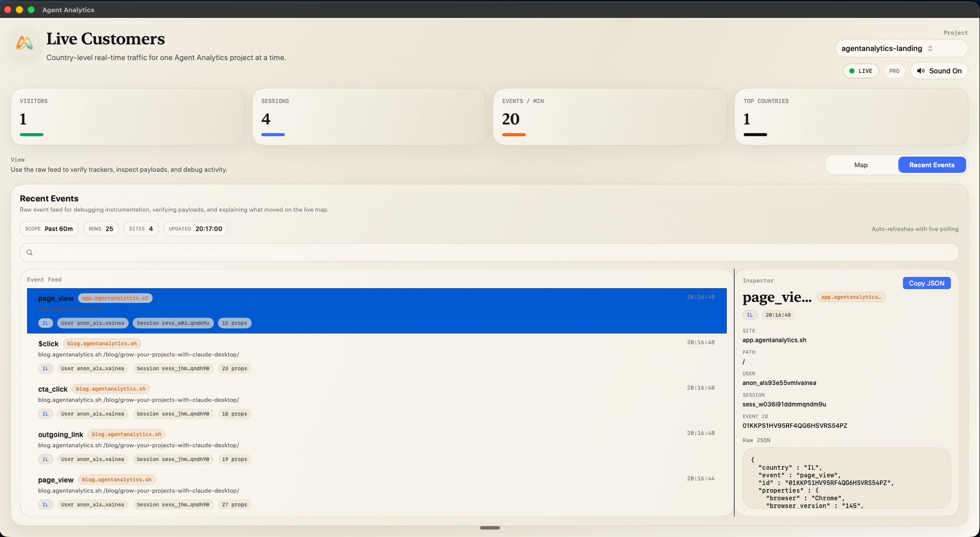Click the Visitors stat card

coord(128,117)
